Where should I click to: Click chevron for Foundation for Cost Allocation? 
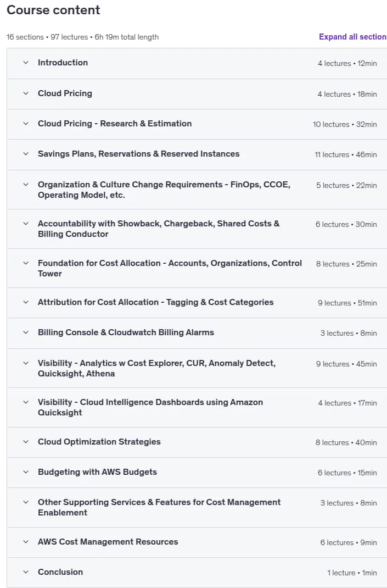(x=26, y=263)
